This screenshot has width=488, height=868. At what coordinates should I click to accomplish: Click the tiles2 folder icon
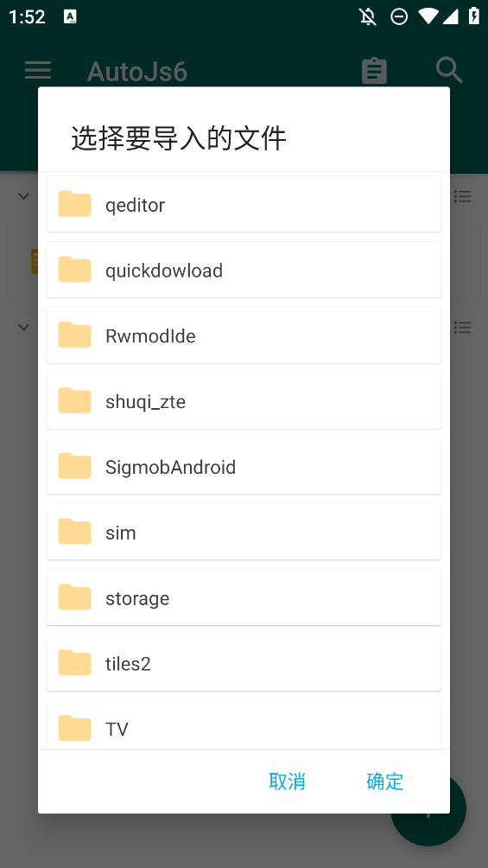74,663
